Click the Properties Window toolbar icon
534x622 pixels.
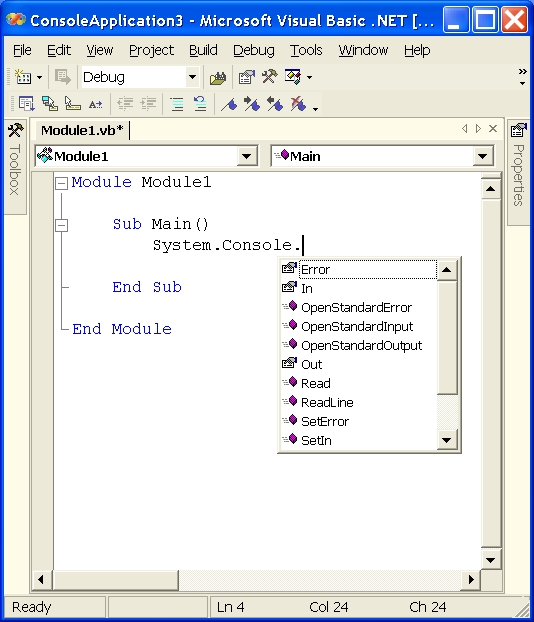point(246,77)
